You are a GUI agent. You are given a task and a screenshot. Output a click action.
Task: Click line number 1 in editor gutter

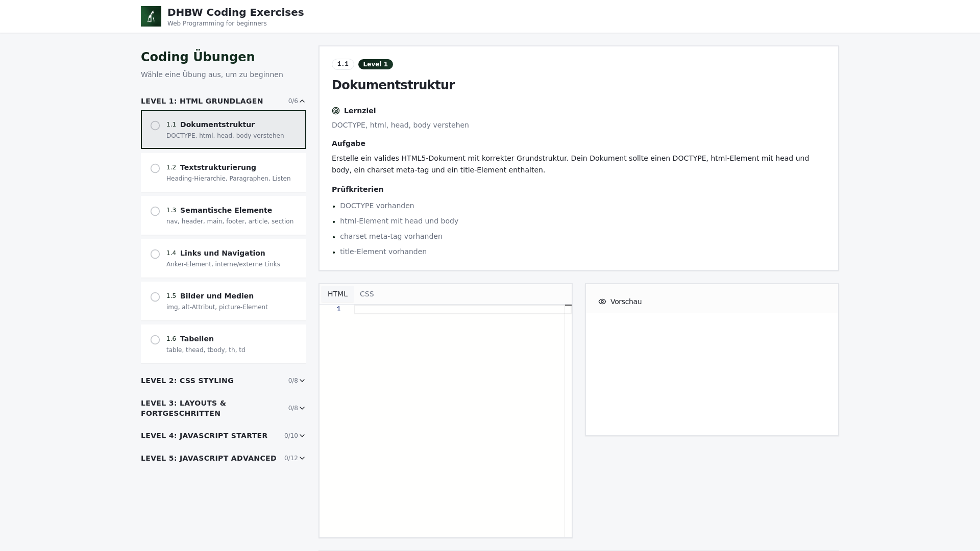coord(338,309)
